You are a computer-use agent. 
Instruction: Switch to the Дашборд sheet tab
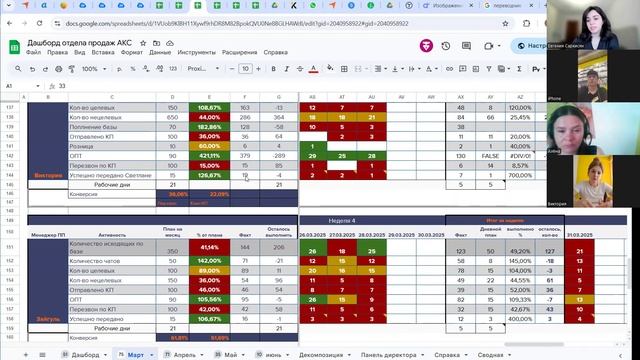pyautogui.click(x=85, y=355)
